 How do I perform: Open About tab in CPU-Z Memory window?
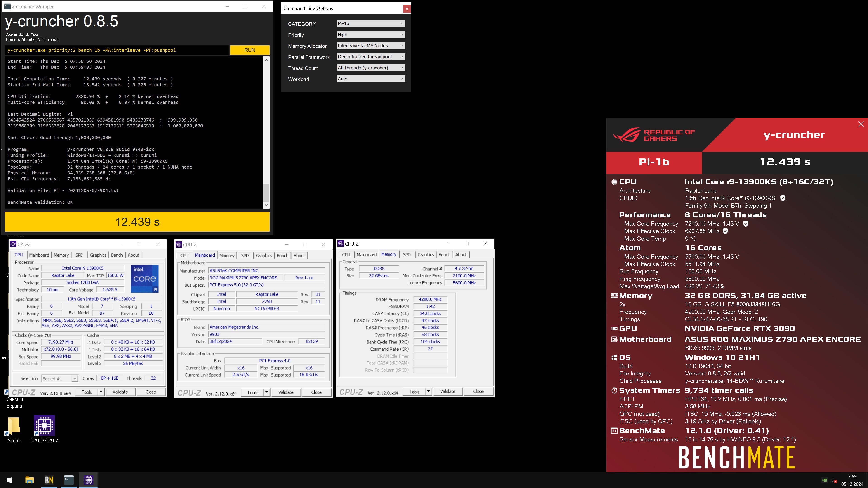tap(461, 255)
